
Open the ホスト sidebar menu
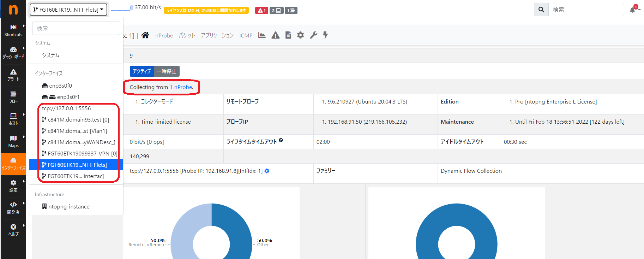point(13,119)
